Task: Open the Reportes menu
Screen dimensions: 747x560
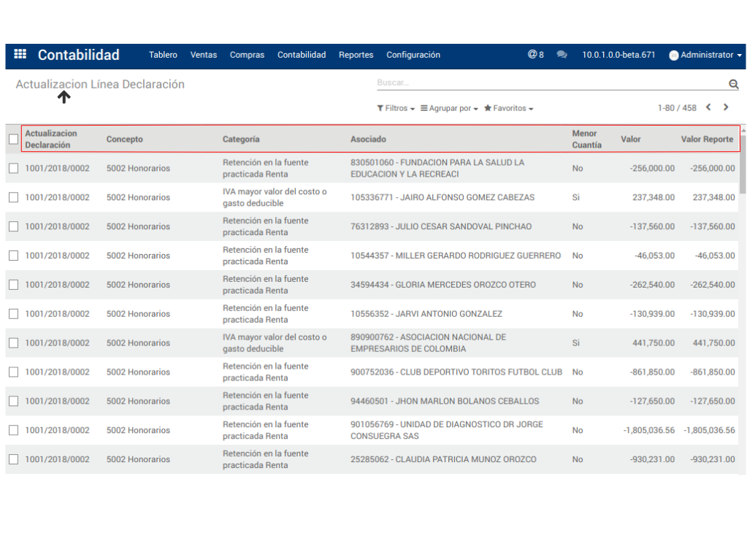Action: point(356,55)
